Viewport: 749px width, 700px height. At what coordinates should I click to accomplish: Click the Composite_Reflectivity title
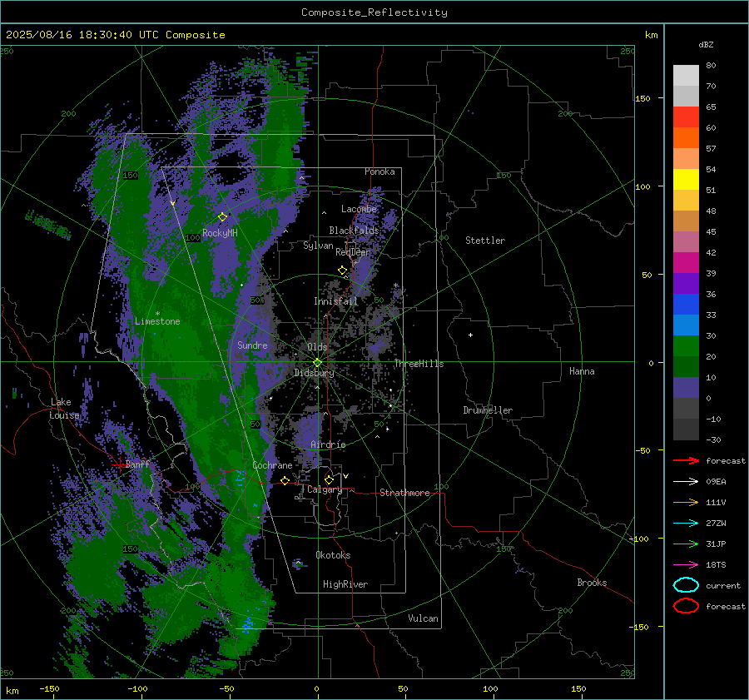(x=374, y=12)
